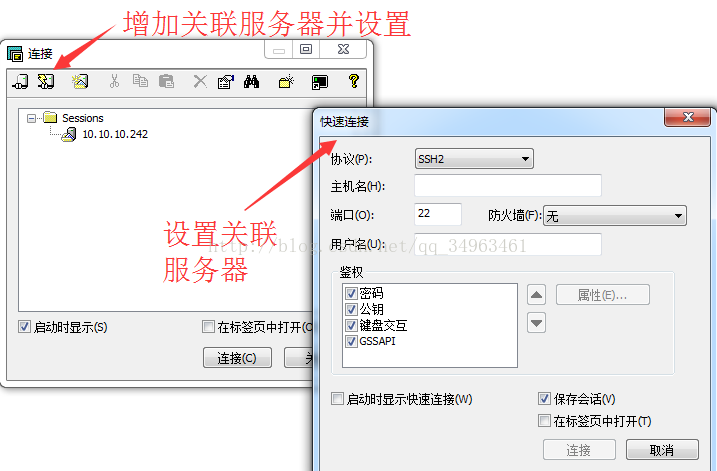717x471 pixels.
Task: Collapse the Sessions folder tree node
Action: coord(31,118)
